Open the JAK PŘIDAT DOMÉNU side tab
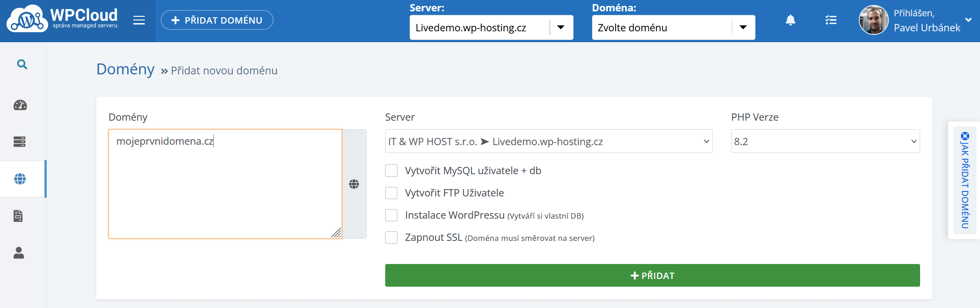This screenshot has height=308, width=980. pos(965,180)
